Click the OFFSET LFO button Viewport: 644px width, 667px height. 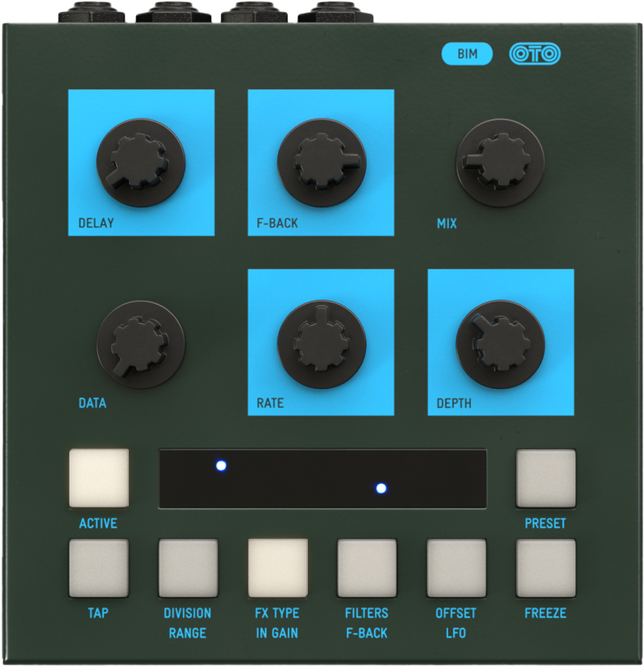click(456, 568)
